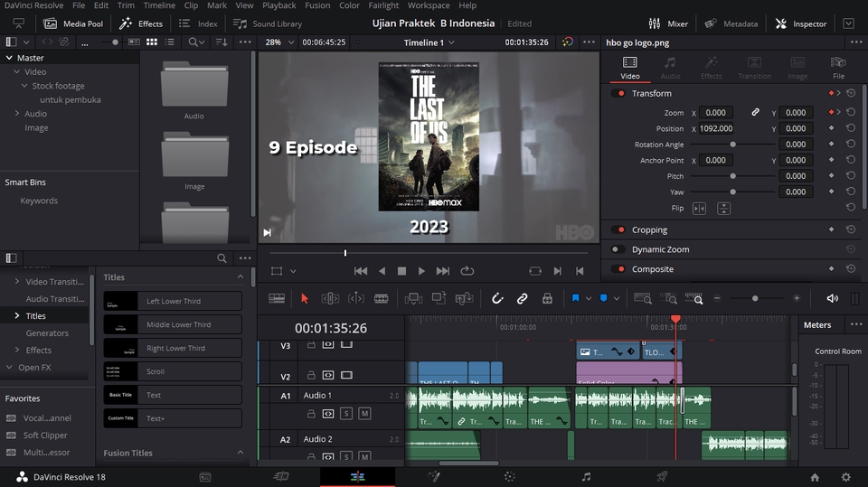Viewport: 868px width, 487px height.
Task: Select the Trim Edit Mode tool
Action: tap(330, 298)
